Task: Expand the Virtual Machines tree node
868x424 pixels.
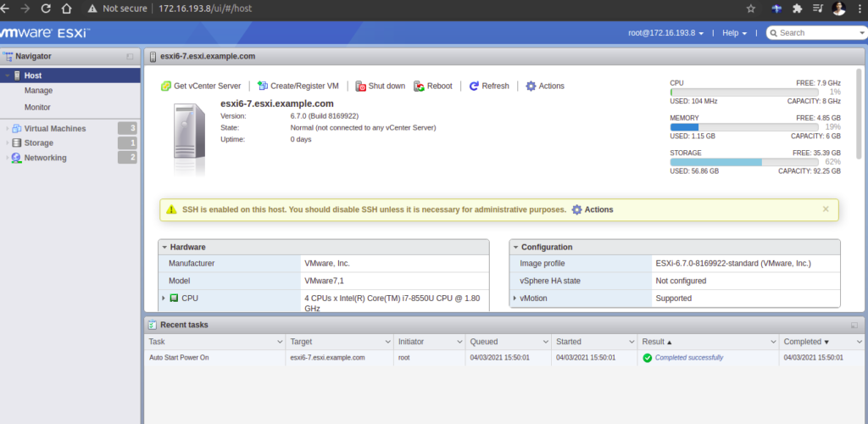Action: coord(7,128)
